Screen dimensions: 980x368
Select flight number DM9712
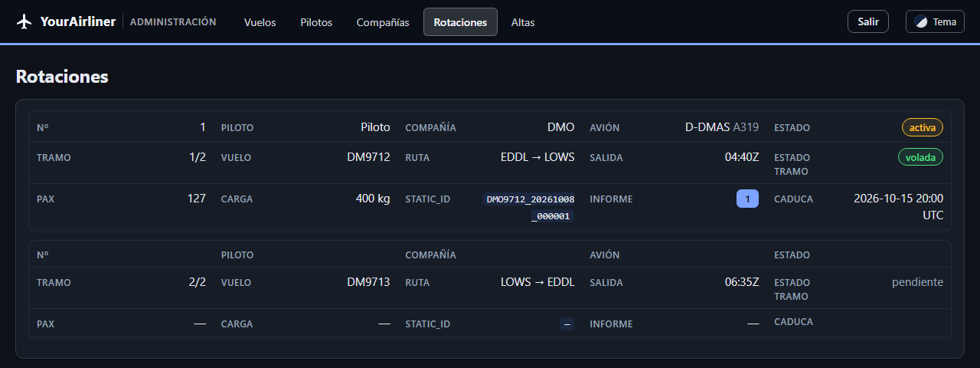click(368, 157)
